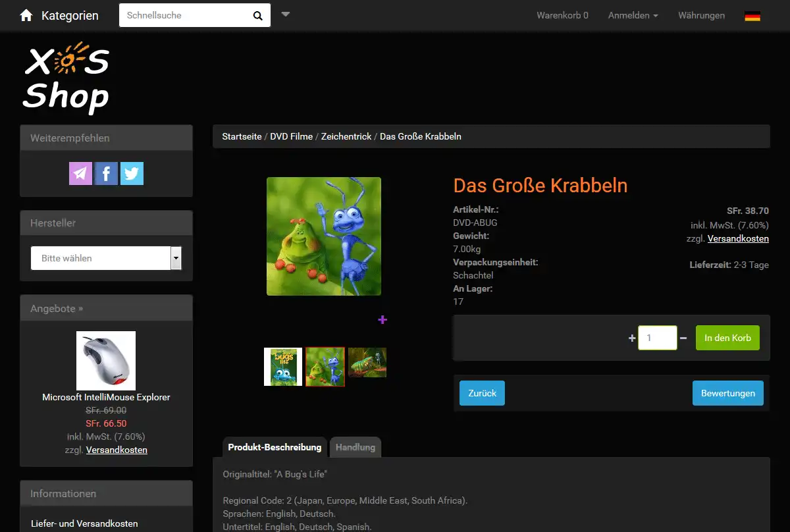The image size is (790, 532).
Task: Select the highlighted Flik and Heimlich thumbnail
Action: 325,367
